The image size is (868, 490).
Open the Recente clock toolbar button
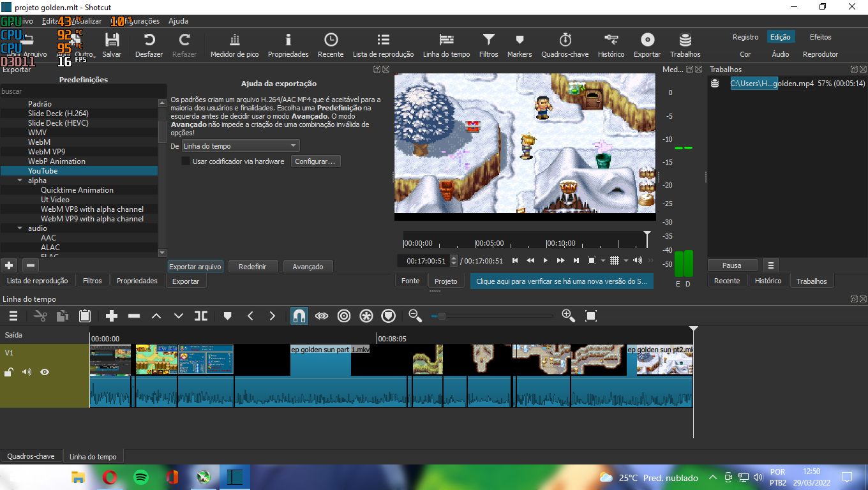click(331, 45)
